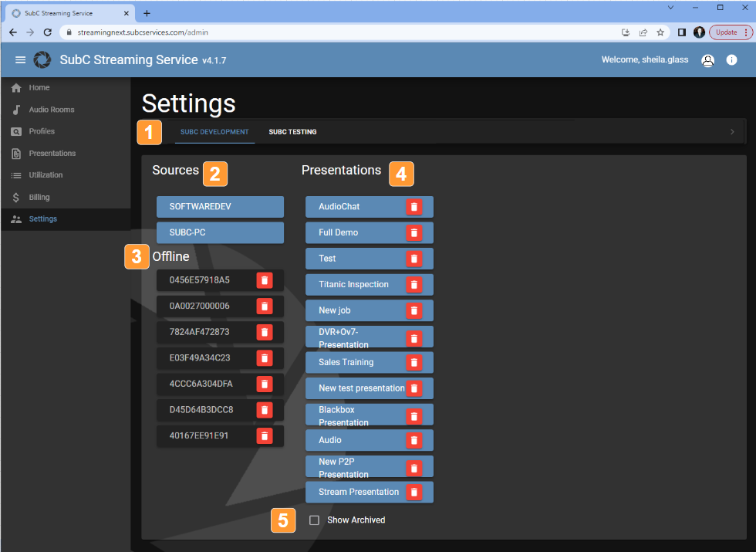The image size is (756, 552).
Task: Select the SUBC-PC source
Action: [220, 232]
